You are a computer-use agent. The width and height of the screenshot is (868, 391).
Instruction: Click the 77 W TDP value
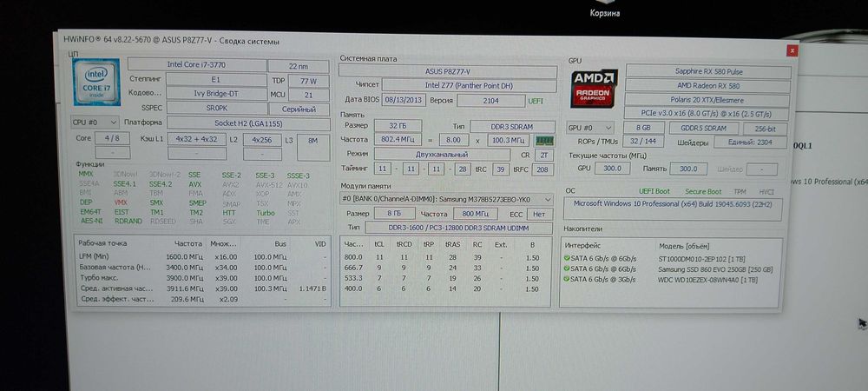308,81
